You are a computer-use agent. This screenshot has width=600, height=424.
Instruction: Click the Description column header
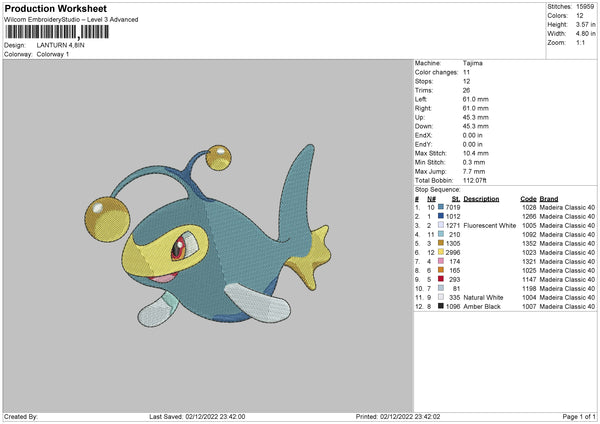(481, 198)
